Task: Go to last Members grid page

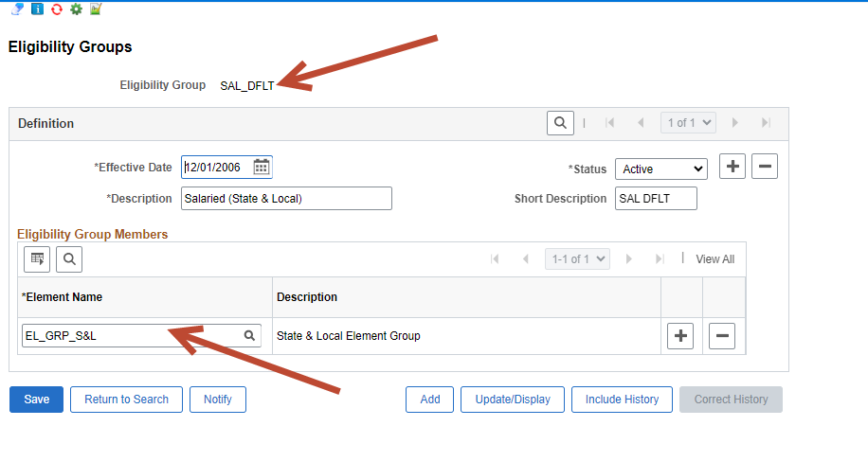Action: click(660, 259)
